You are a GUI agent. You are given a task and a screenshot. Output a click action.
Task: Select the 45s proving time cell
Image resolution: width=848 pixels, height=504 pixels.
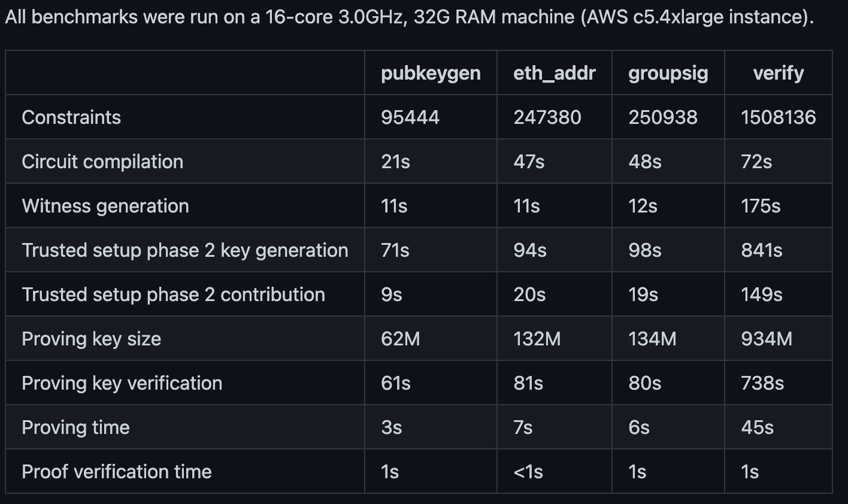tap(757, 427)
